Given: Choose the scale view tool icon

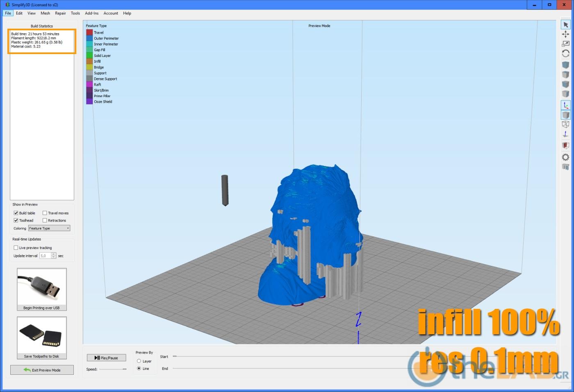Looking at the screenshot, I should (x=565, y=43).
